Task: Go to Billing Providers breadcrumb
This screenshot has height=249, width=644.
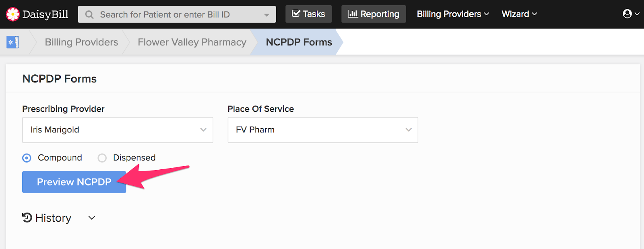Action: 81,42
